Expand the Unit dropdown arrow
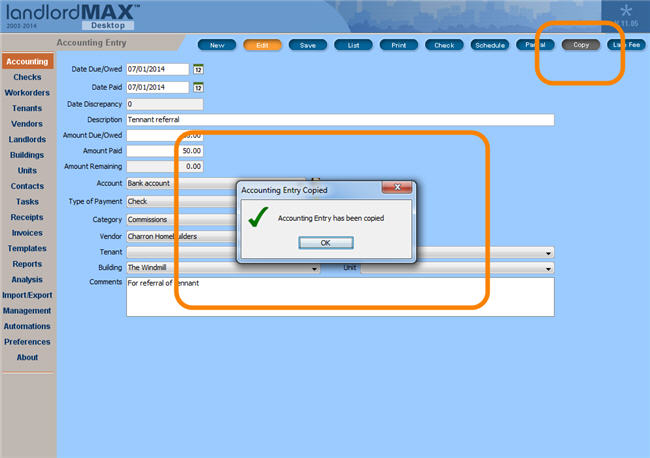 548,269
